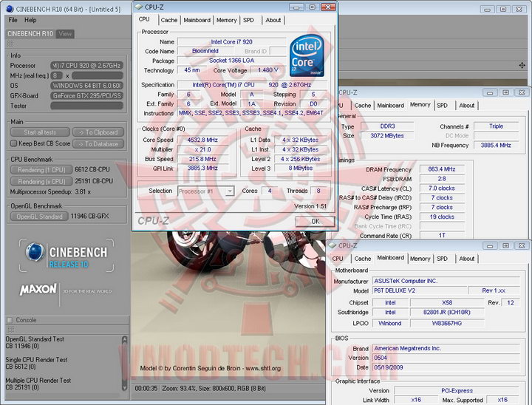
Task: Click OK in the CPU-Z window
Action: click(x=316, y=221)
